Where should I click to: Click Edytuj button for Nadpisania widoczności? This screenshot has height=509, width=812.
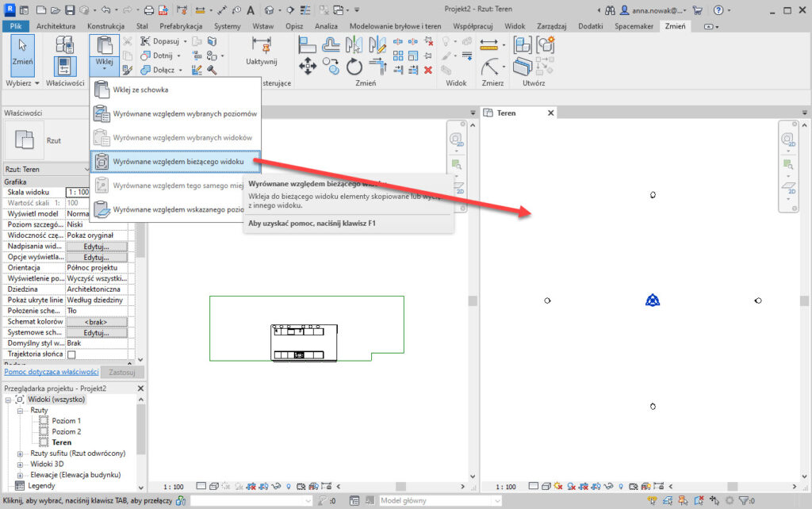(x=96, y=247)
